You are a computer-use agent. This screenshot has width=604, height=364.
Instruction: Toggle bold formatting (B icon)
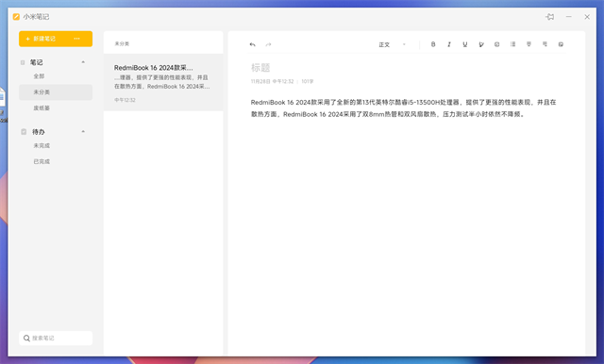433,44
